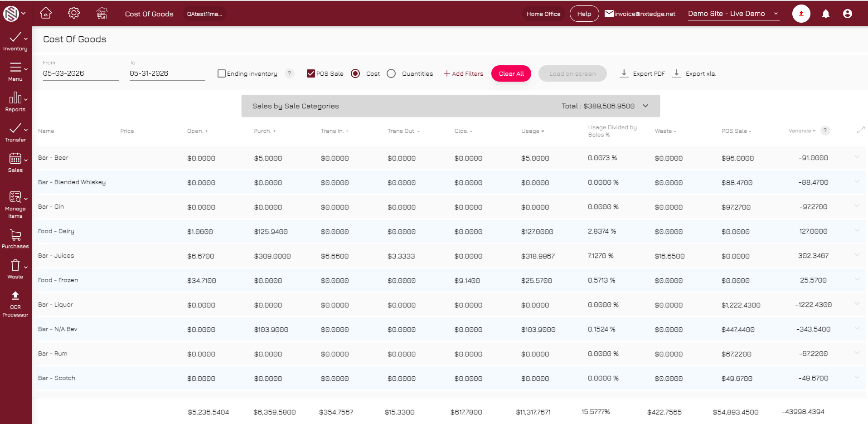Click the Export PDF download icon
Screen dimensions: 868x424
coord(624,73)
